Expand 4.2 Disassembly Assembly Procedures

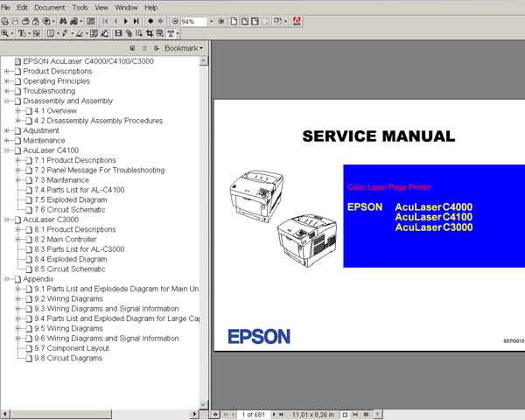click(x=18, y=121)
